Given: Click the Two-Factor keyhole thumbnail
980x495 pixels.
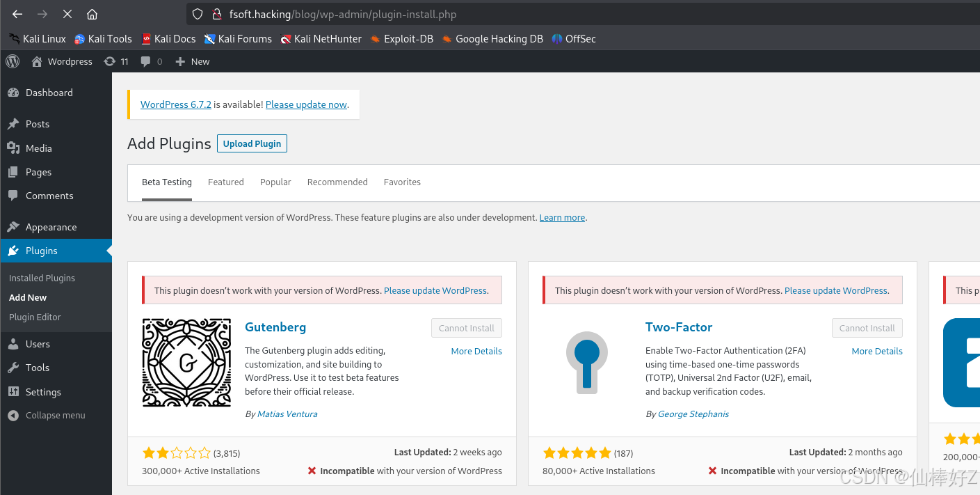Looking at the screenshot, I should (x=587, y=363).
